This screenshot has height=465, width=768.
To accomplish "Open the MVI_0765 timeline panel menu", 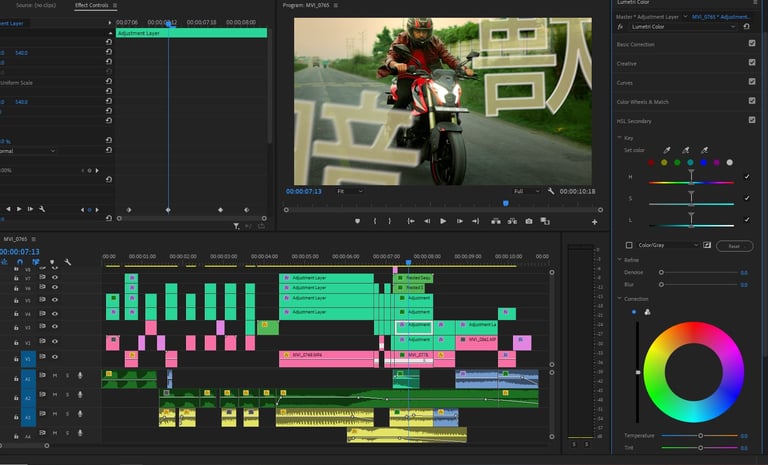I will 34,239.
